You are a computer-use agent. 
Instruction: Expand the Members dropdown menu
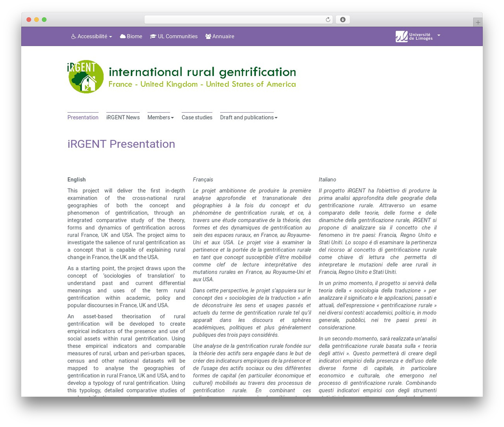click(160, 117)
